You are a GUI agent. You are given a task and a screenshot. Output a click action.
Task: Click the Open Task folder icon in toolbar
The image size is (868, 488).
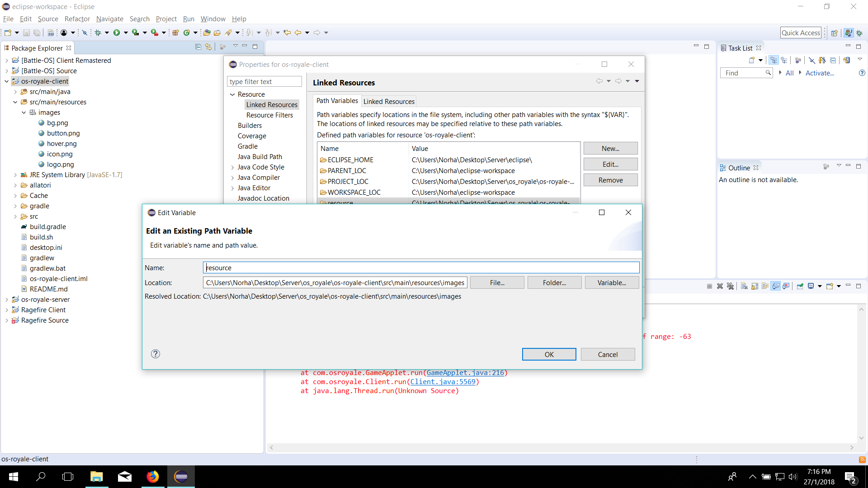pyautogui.click(x=217, y=33)
